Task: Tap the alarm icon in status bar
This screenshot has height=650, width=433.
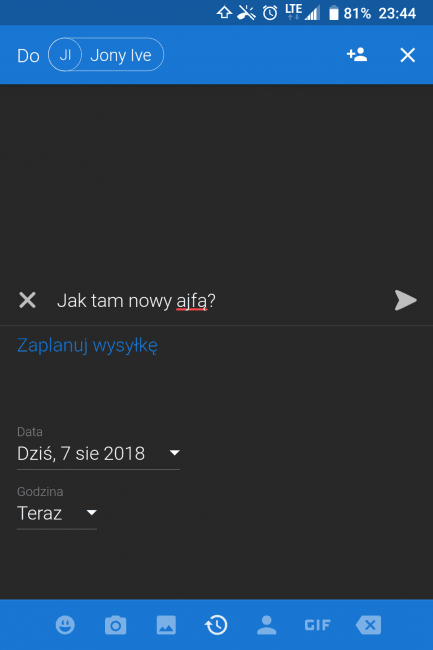Action: click(x=270, y=13)
